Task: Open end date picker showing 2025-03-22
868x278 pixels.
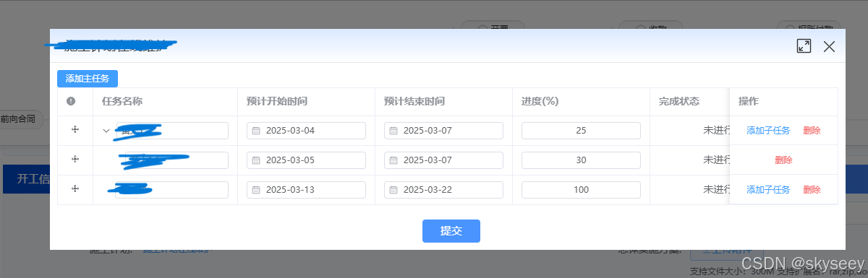Action: 443,190
